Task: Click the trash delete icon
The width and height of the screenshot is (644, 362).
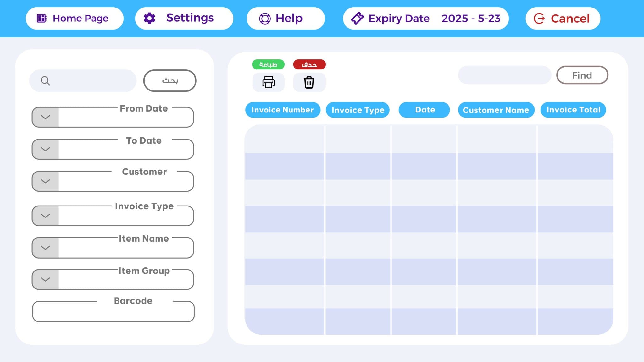Action: (x=309, y=82)
